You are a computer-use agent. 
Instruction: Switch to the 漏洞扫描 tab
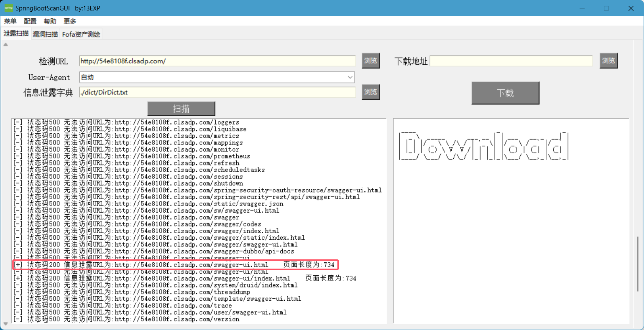pyautogui.click(x=45, y=34)
